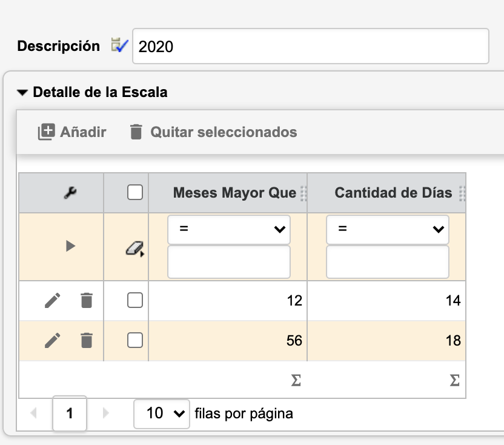Sort by Meses Mayor Que column header

[x=234, y=193]
